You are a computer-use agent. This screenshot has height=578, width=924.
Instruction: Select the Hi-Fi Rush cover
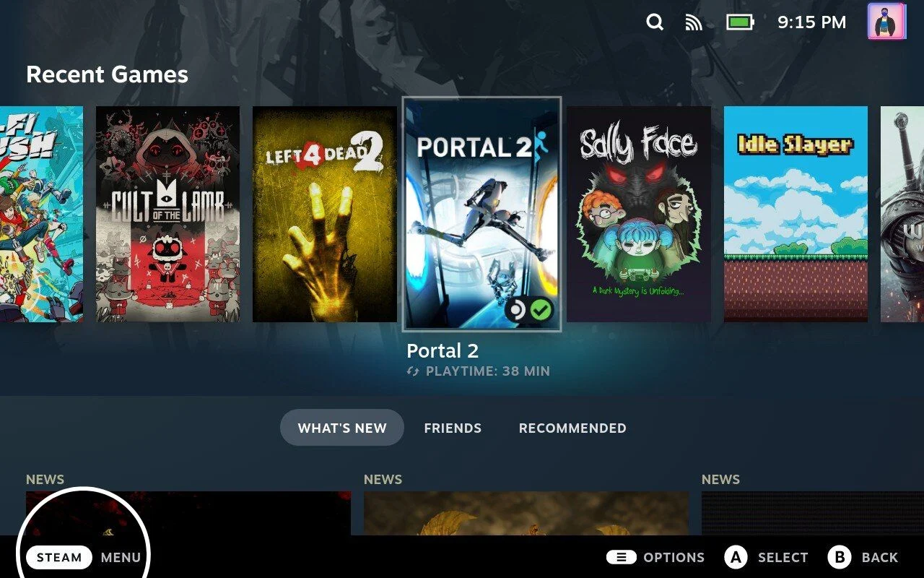click(x=41, y=214)
